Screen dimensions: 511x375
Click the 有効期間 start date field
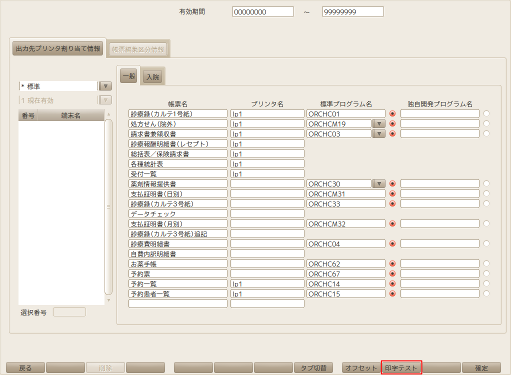(263, 12)
